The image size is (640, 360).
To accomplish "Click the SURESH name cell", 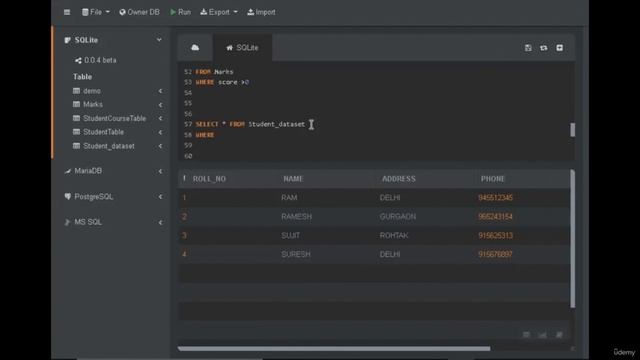I will pyautogui.click(x=296, y=254).
